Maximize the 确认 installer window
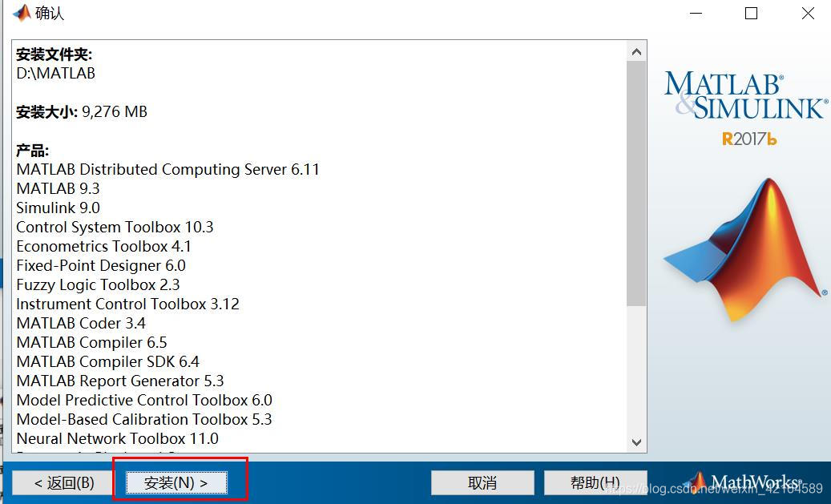The image size is (831, 504). pos(751,14)
